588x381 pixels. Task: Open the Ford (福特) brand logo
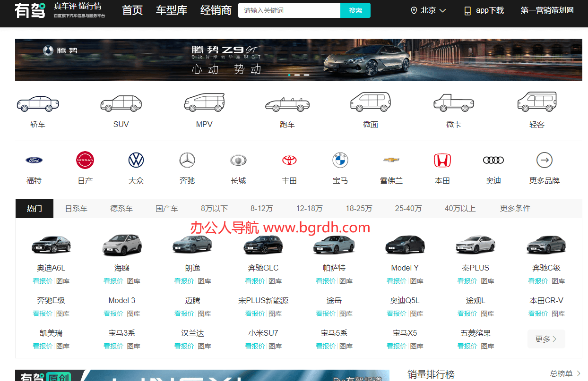click(x=34, y=161)
